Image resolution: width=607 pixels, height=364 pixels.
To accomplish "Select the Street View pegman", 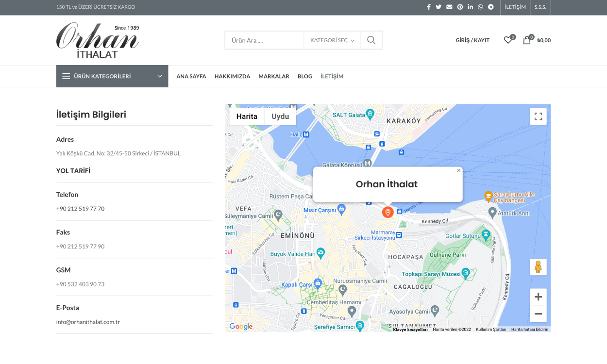I will (x=538, y=267).
